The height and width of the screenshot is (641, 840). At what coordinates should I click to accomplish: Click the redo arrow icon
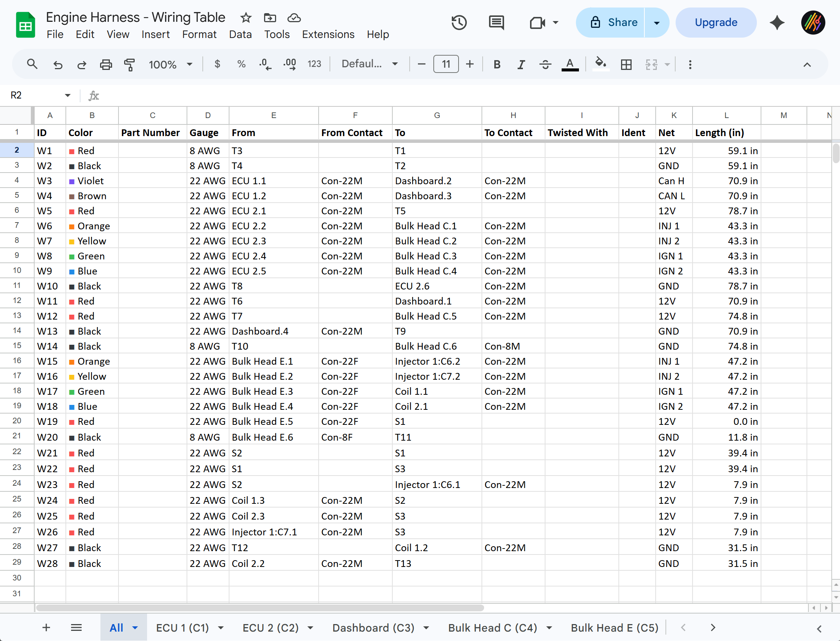(82, 64)
